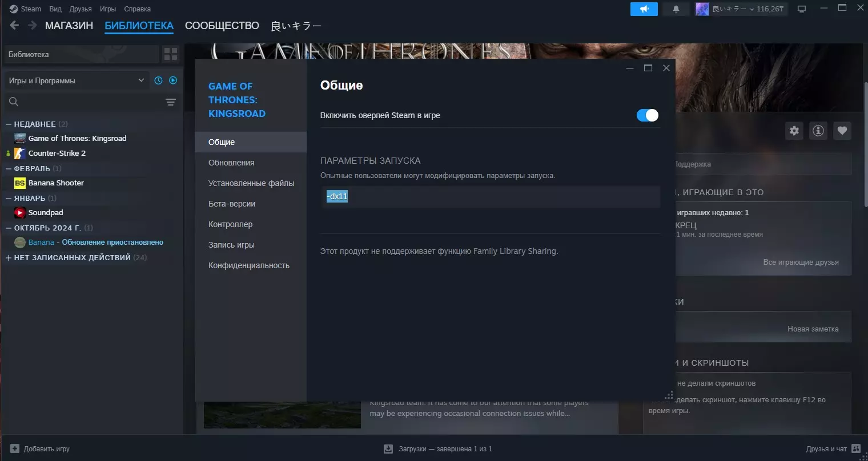Open the advanced filter options icon
The height and width of the screenshot is (461, 868).
pyautogui.click(x=171, y=102)
